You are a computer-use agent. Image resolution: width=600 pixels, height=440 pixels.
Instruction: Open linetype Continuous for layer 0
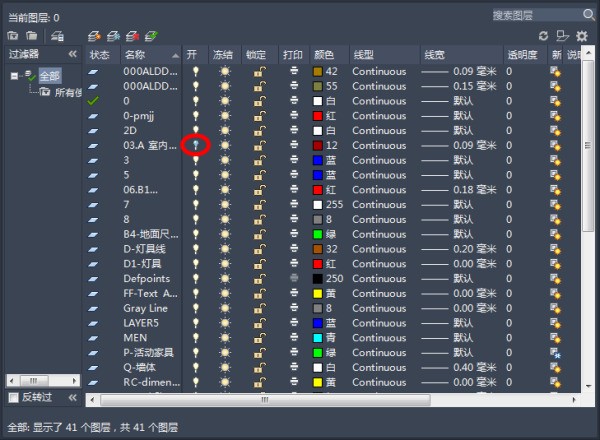(x=379, y=101)
